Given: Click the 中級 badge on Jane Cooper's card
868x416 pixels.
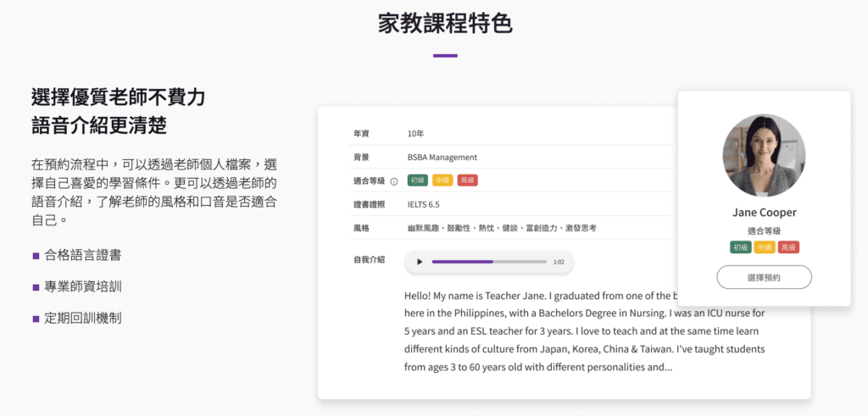Looking at the screenshot, I should click(765, 247).
